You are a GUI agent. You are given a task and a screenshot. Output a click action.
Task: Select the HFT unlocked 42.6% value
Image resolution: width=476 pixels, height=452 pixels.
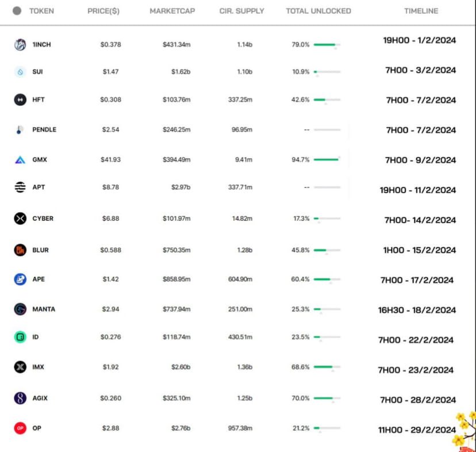[x=300, y=99]
